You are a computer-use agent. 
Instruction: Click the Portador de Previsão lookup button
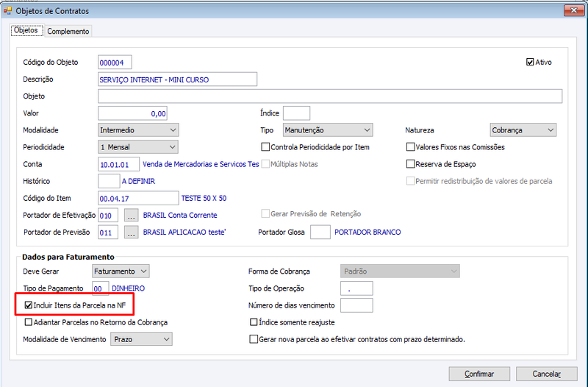click(x=132, y=232)
